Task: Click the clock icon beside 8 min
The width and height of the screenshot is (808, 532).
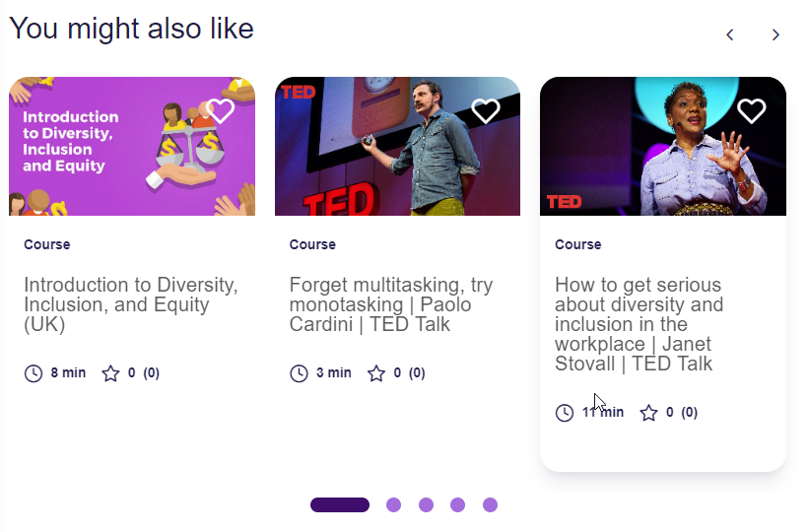Action: (x=34, y=373)
